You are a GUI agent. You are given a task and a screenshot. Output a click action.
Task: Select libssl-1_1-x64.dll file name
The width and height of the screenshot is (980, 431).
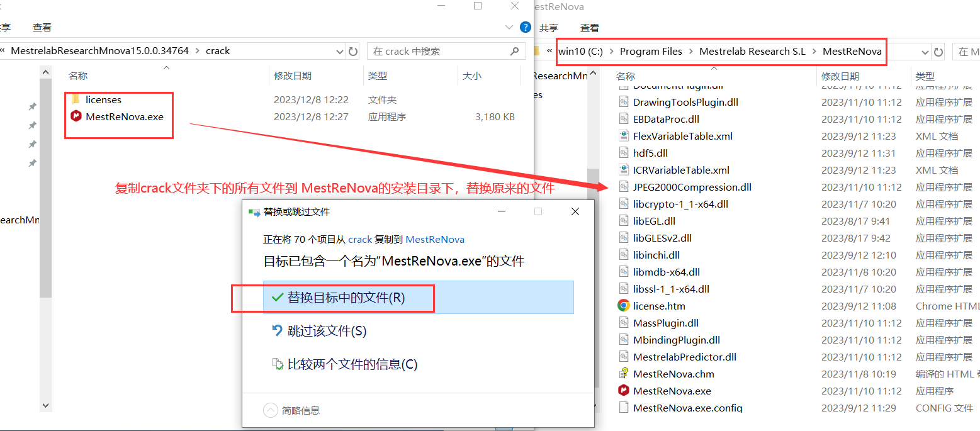672,289
